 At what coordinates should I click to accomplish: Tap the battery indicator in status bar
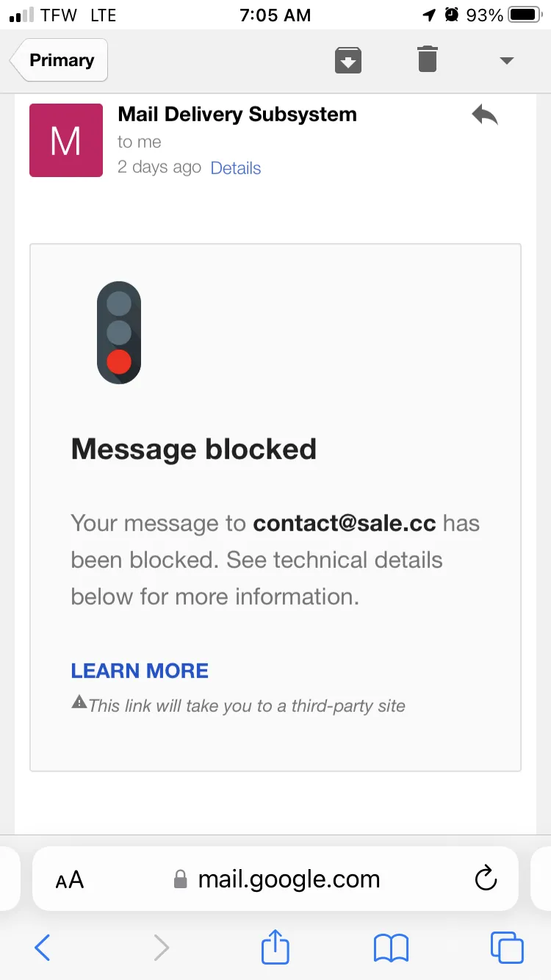(525, 15)
